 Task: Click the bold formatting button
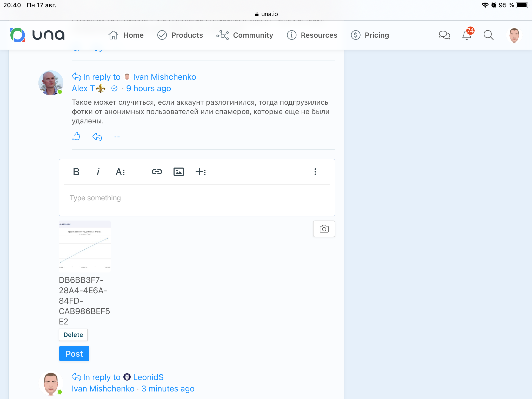76,172
